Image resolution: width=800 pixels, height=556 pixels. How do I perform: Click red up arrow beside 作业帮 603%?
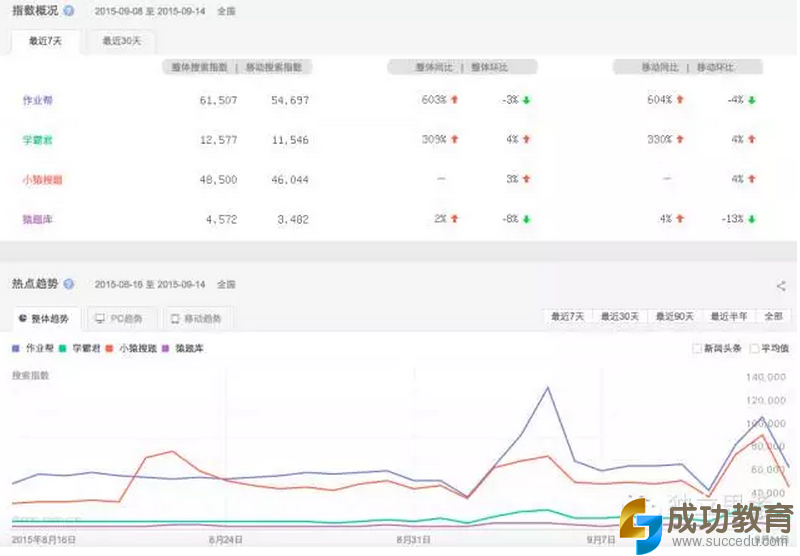coord(455,100)
